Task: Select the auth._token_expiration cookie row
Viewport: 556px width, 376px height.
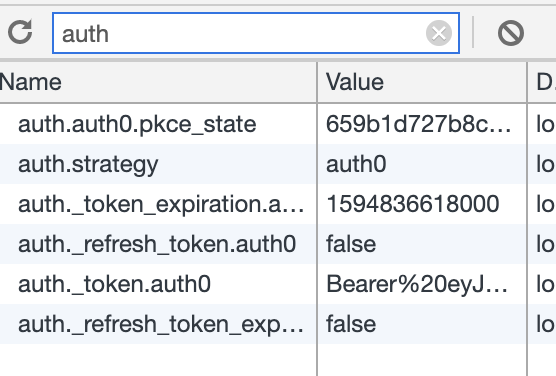Action: pyautogui.click(x=278, y=204)
